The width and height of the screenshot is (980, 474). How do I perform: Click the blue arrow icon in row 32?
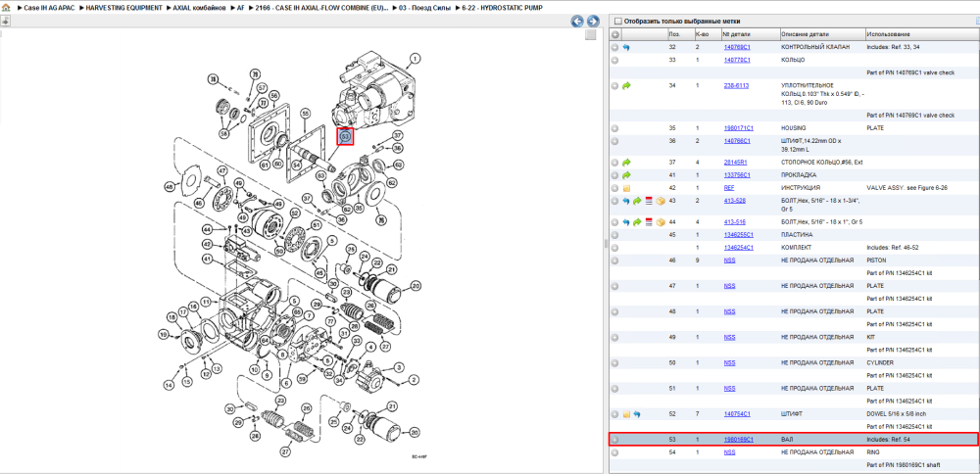coord(626,47)
